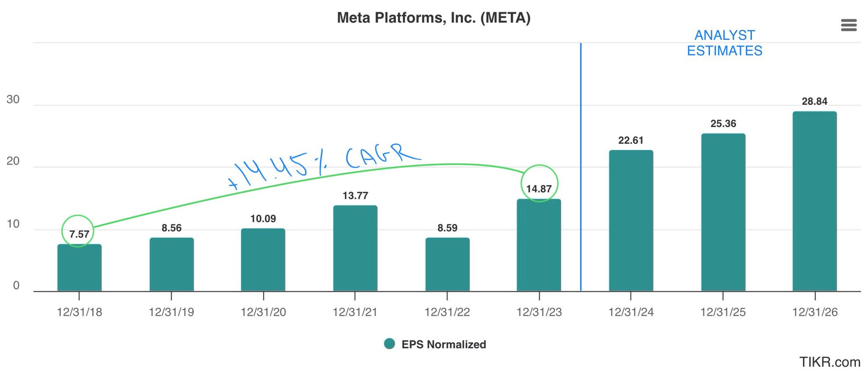Select the 12/31/20 bar
868x378 pixels.
[263, 260]
